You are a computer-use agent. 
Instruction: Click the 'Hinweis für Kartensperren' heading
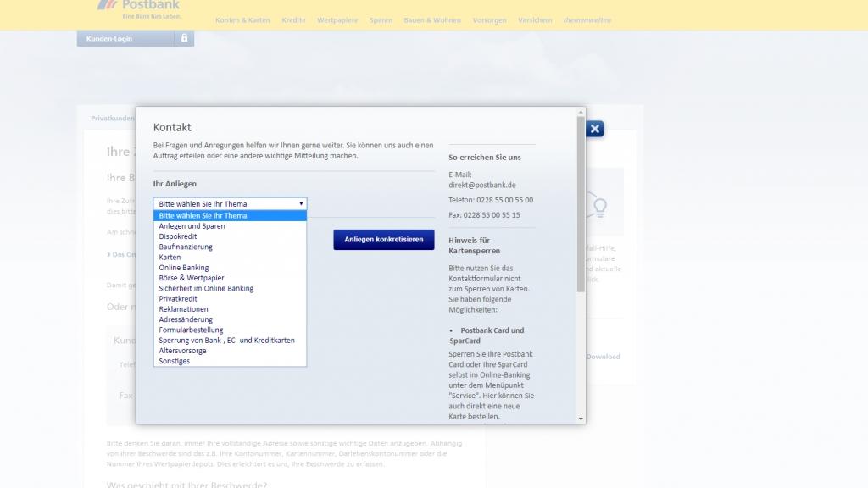[475, 246]
